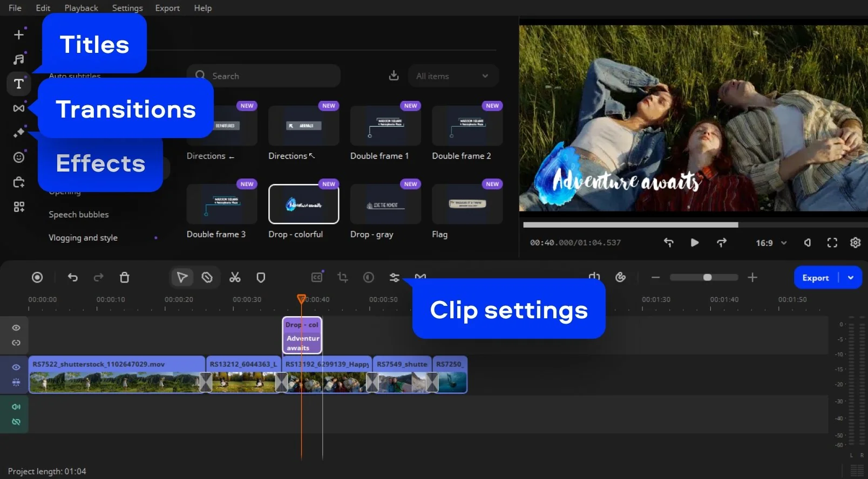868x479 pixels.
Task: Mute the audio track
Action: point(16,407)
